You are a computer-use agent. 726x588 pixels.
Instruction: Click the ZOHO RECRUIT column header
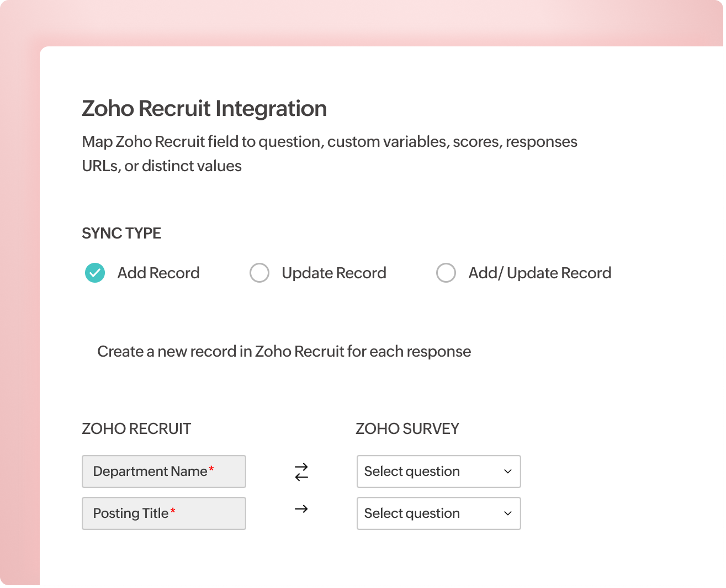click(x=136, y=428)
